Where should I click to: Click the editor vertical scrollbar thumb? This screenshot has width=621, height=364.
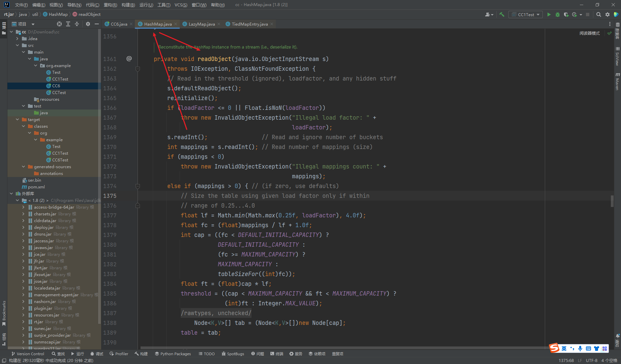[x=612, y=201]
